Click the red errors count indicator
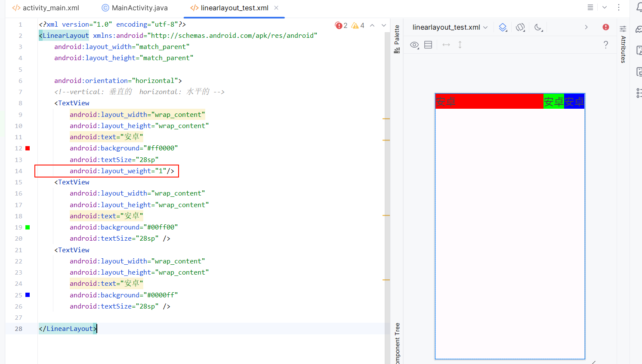Image resolution: width=642 pixels, height=364 pixels. [x=341, y=25]
